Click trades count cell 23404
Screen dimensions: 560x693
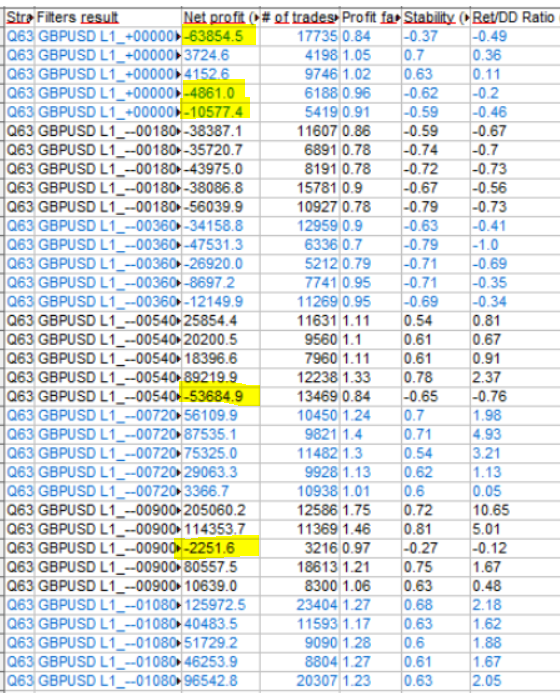[x=299, y=605]
